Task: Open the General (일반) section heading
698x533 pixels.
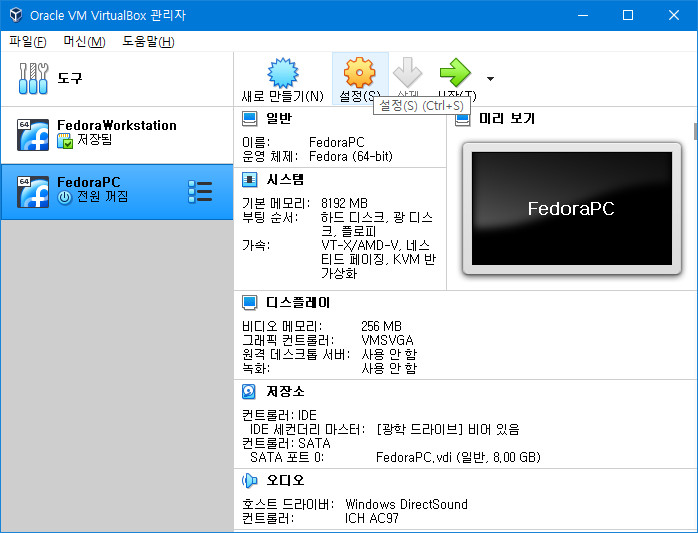Action: click(x=279, y=118)
